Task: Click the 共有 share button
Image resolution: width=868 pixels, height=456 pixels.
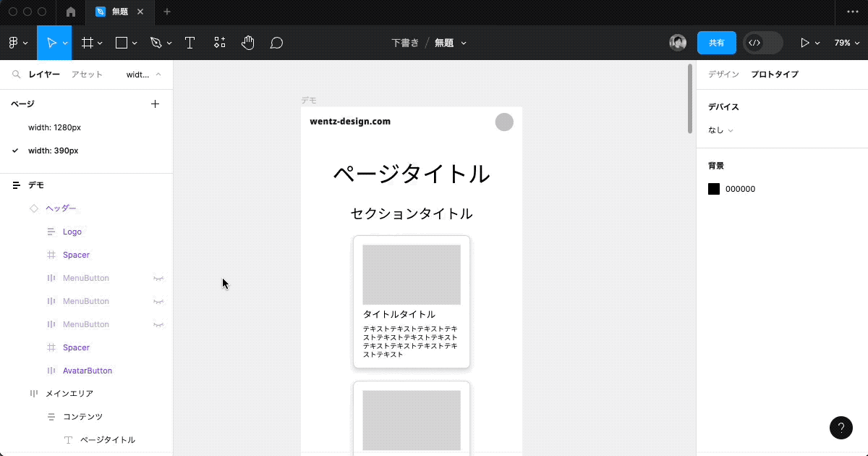Action: click(716, 43)
